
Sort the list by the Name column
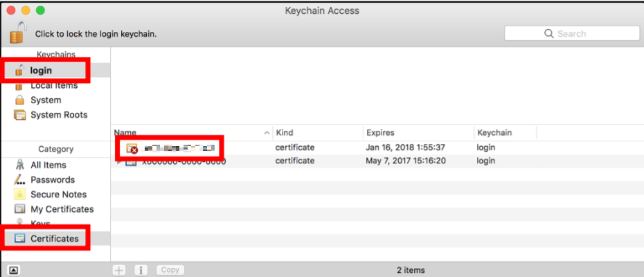[x=187, y=132]
